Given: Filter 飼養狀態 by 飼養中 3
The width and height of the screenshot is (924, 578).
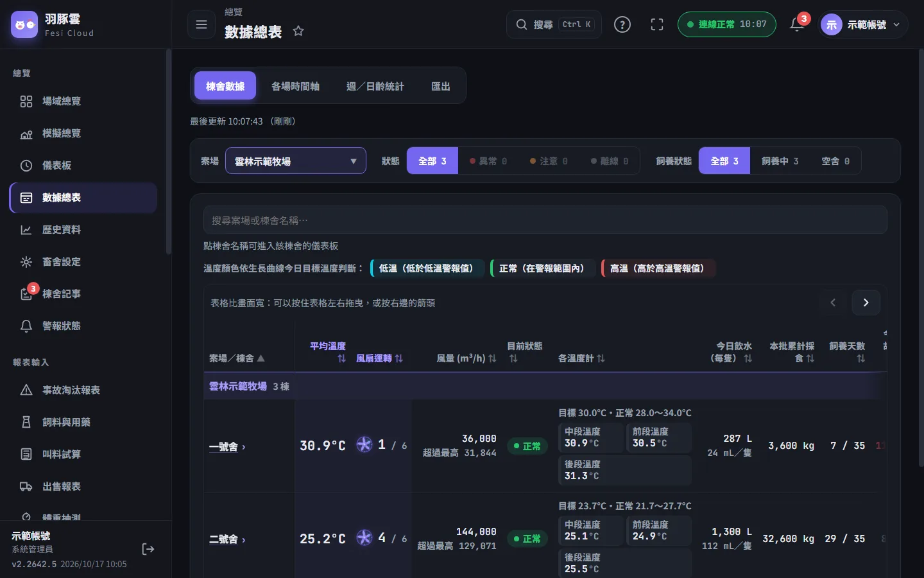Looking at the screenshot, I should [780, 161].
